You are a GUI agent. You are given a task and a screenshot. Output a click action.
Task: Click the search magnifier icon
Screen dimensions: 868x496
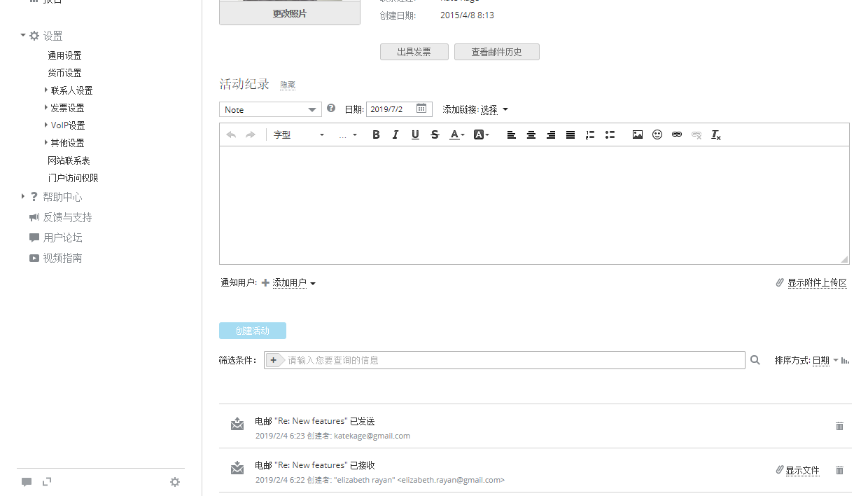755,360
